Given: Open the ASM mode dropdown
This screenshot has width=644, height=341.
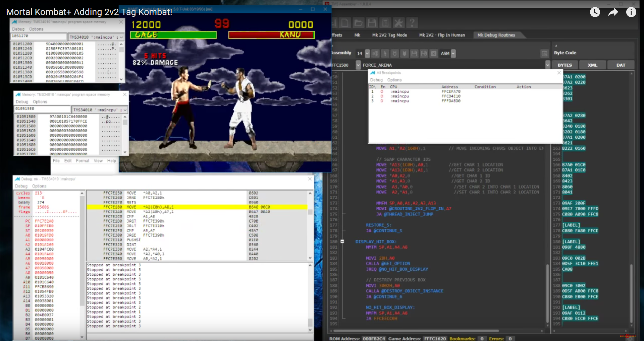Looking at the screenshot, I should coord(453,53).
